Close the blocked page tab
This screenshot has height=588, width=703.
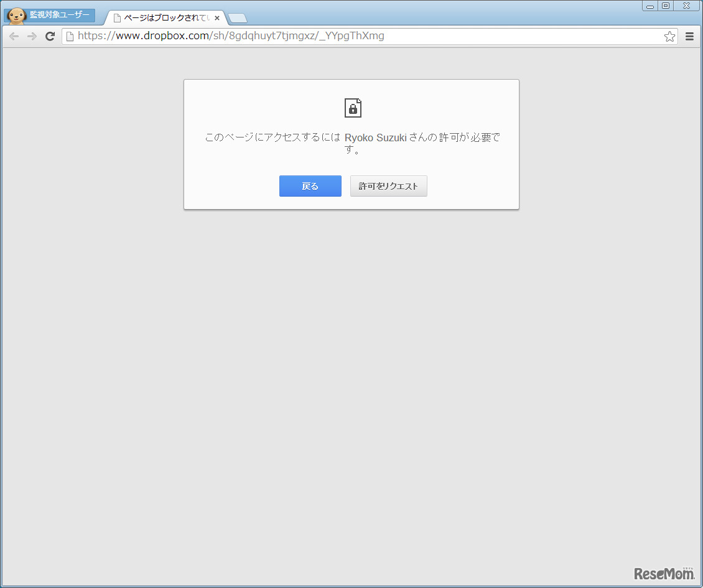[216, 18]
